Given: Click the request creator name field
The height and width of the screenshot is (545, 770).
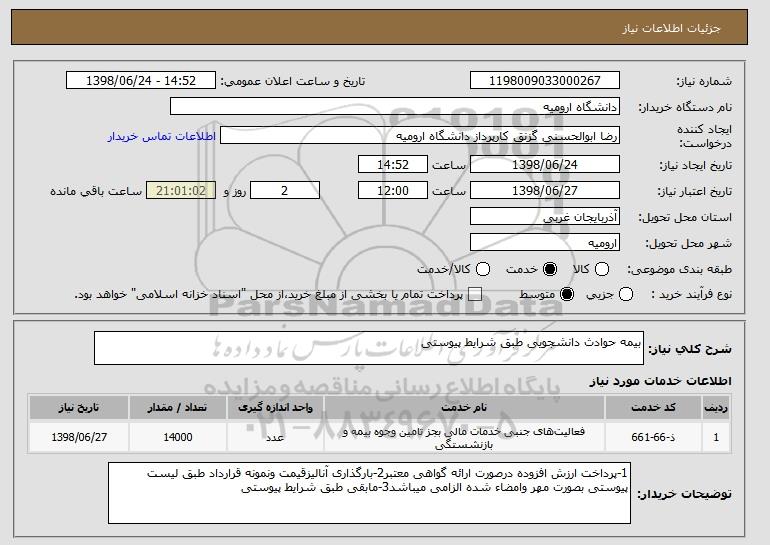Looking at the screenshot, I should click(x=420, y=136).
